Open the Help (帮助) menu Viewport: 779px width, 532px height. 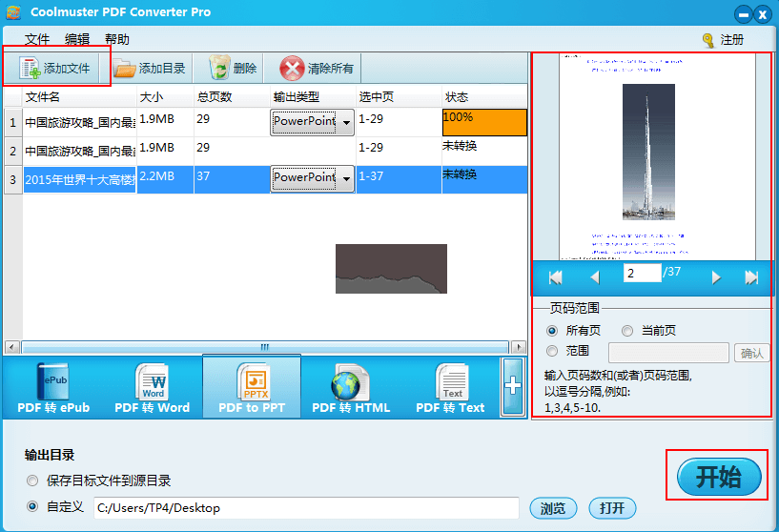click(117, 39)
